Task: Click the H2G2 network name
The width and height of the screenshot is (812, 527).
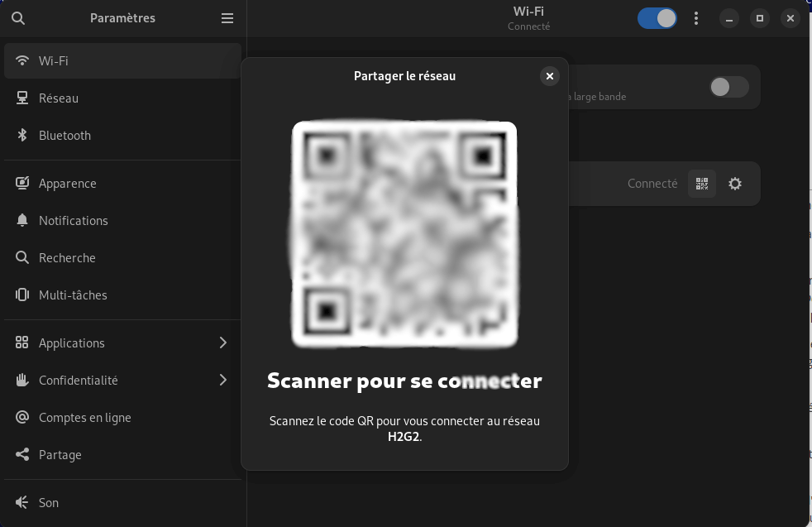Action: coord(403,436)
